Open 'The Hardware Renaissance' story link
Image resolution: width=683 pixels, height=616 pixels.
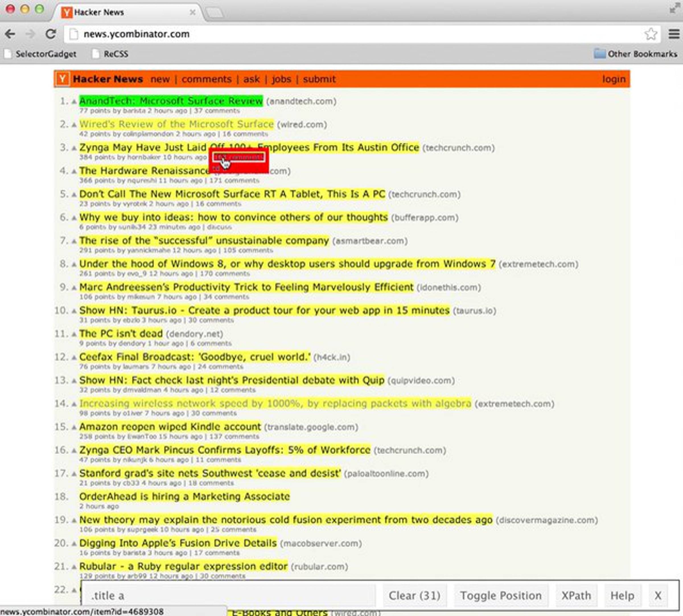coord(145,171)
